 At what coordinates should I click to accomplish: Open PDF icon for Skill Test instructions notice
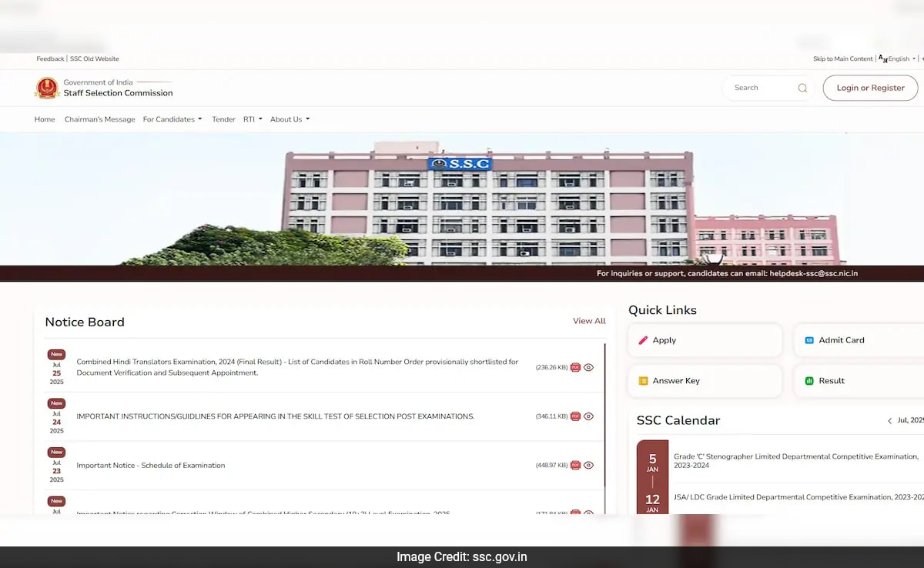click(575, 416)
